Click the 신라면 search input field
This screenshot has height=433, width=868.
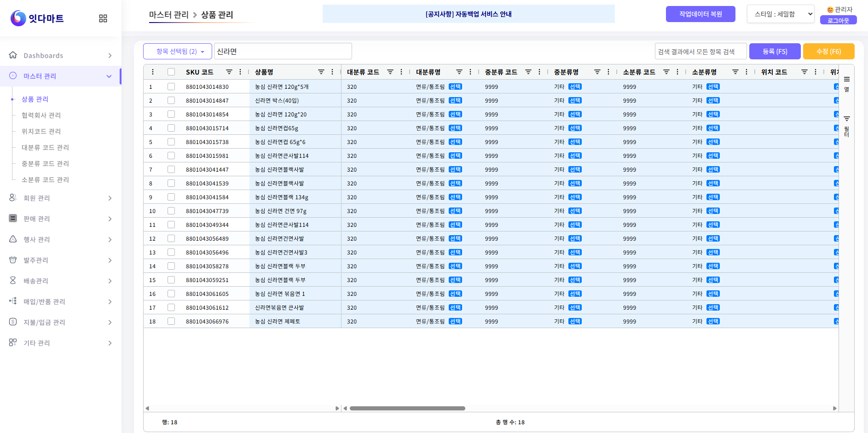tap(283, 52)
